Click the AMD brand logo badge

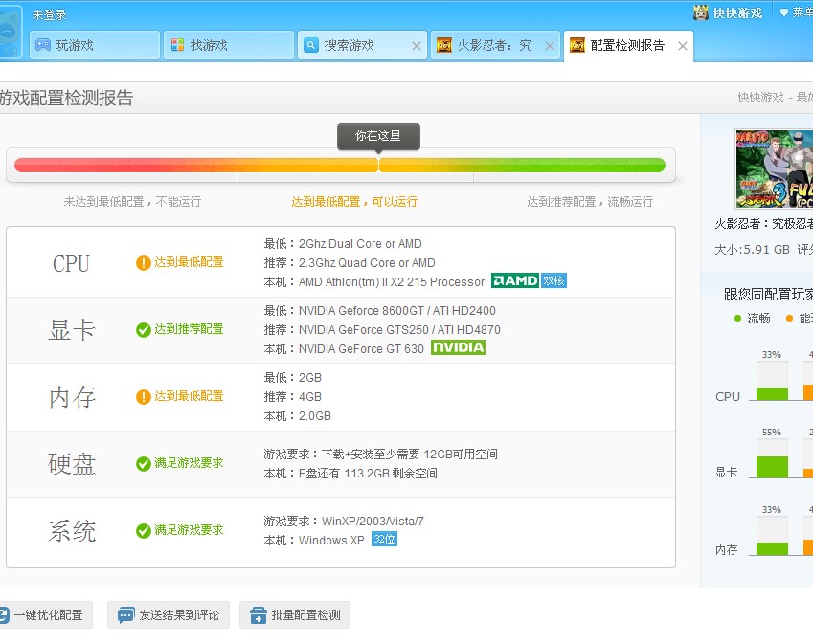pos(515,281)
